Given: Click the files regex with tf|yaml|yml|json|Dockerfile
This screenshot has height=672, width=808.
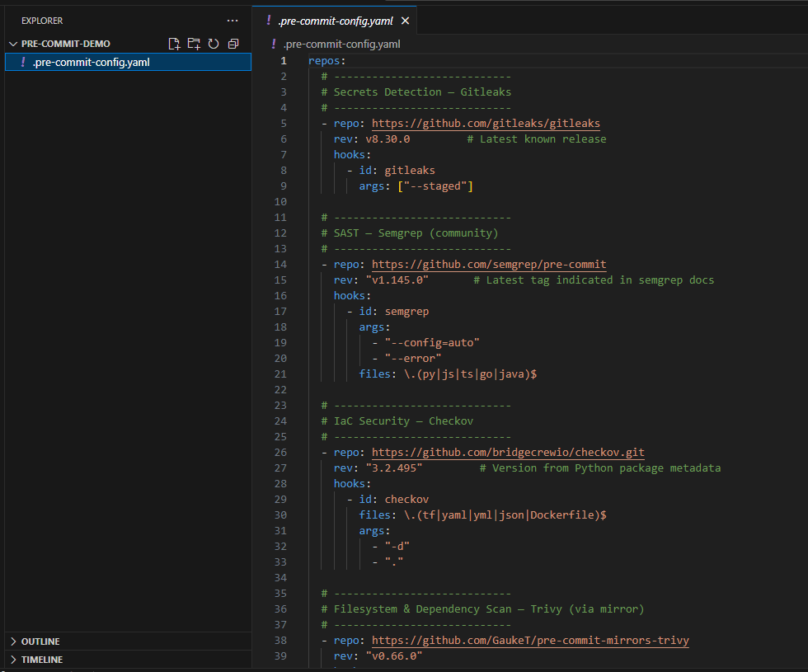Looking at the screenshot, I should pyautogui.click(x=505, y=515).
